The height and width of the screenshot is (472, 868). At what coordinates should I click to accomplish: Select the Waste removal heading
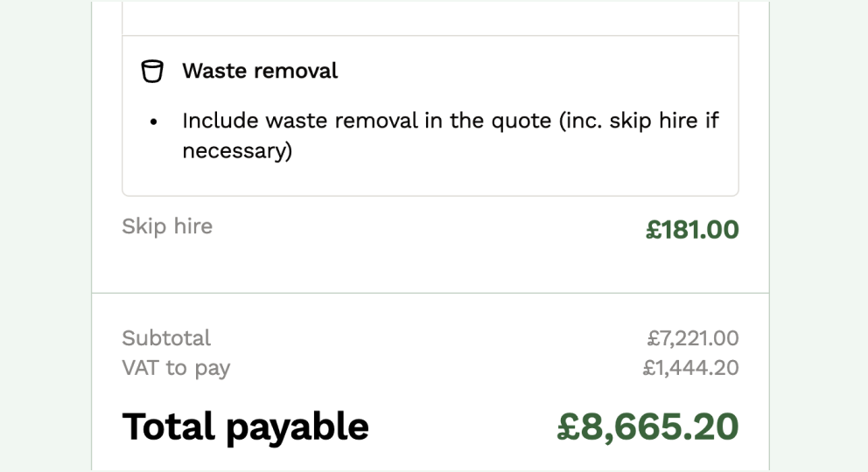[260, 71]
